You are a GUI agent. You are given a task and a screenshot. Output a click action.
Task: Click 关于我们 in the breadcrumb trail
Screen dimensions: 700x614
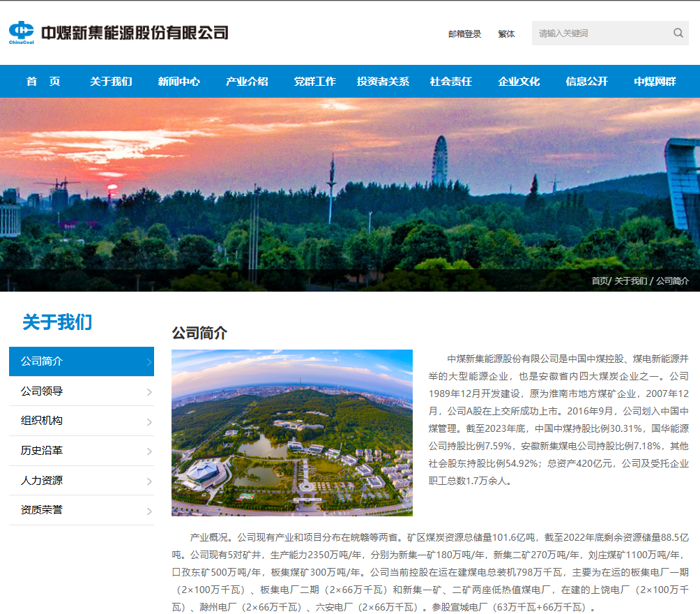click(x=630, y=280)
